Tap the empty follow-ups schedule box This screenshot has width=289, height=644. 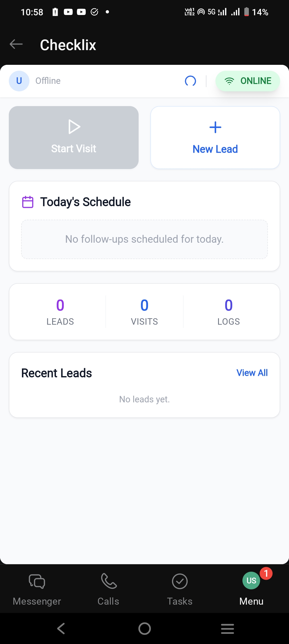pyautogui.click(x=144, y=239)
